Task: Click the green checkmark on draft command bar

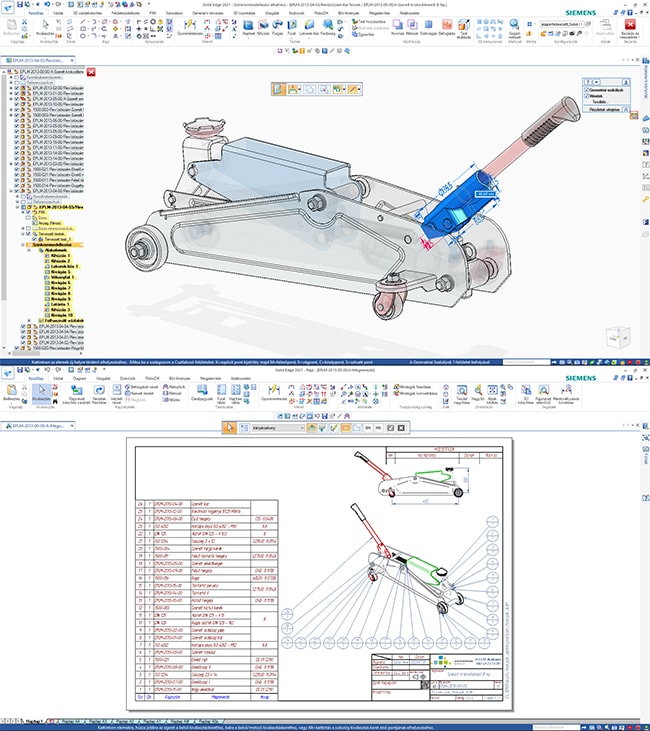Action: tap(333, 428)
